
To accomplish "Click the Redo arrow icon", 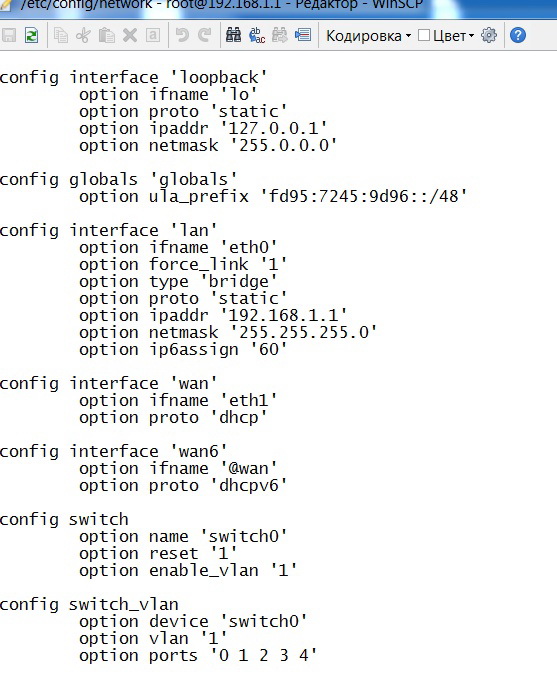I will tap(204, 35).
